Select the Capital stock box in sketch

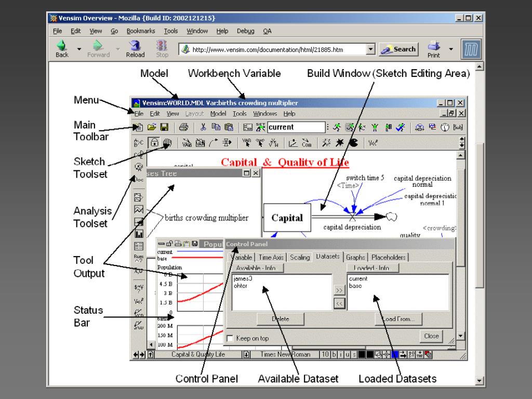(x=287, y=218)
